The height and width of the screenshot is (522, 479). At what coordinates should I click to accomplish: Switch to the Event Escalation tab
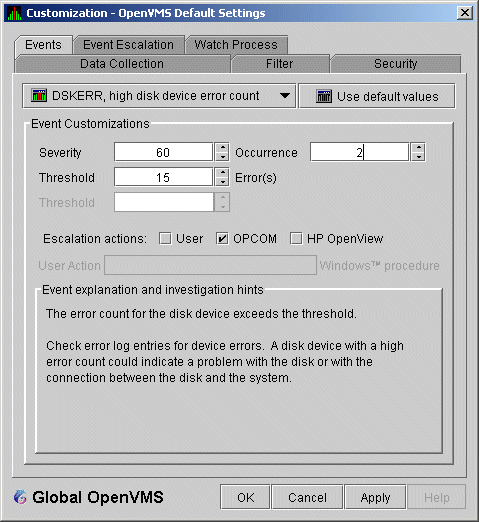point(129,45)
